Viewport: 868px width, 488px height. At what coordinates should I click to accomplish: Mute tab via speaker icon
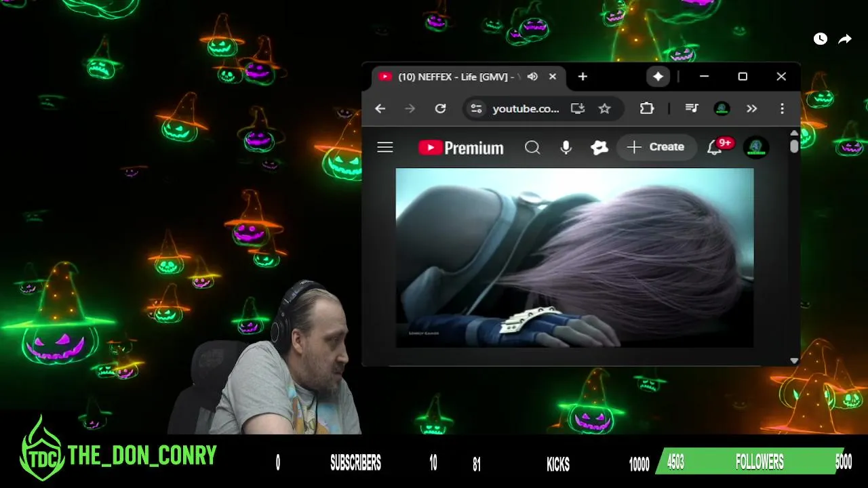pyautogui.click(x=532, y=77)
